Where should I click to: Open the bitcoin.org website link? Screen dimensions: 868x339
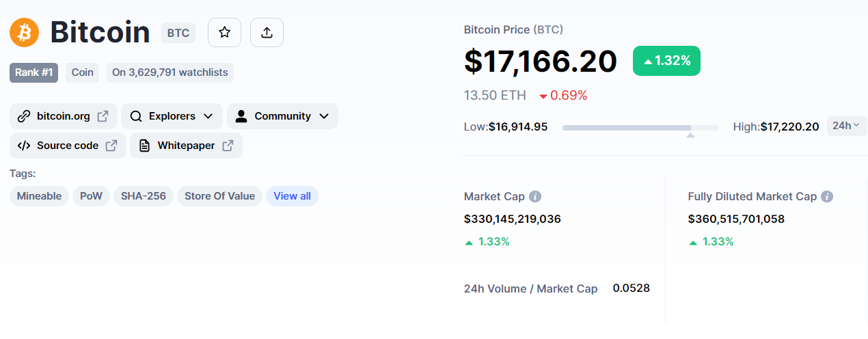(64, 116)
